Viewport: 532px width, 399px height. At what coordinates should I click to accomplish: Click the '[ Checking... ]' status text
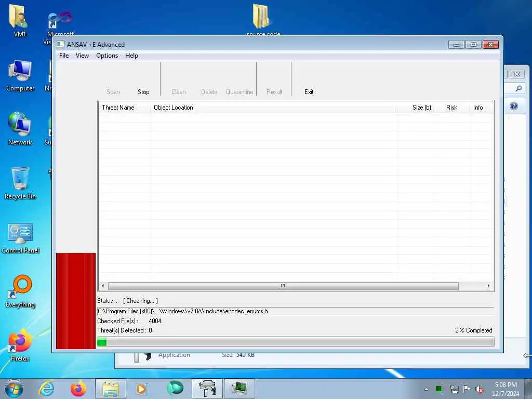[140, 301]
